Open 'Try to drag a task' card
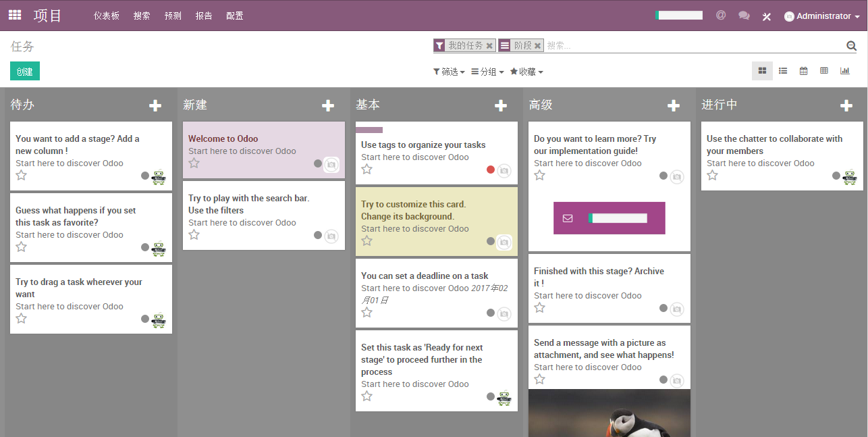The width and height of the screenshot is (868, 437). tap(91, 299)
